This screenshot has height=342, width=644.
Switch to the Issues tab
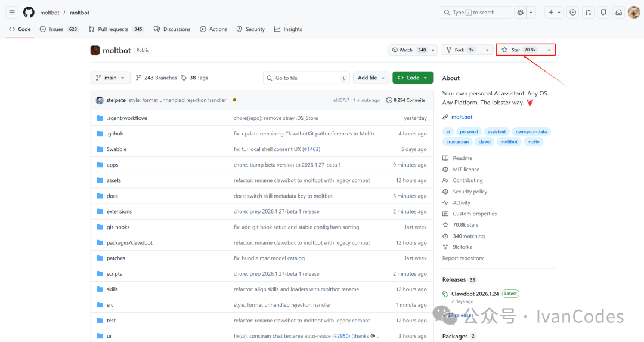[59, 29]
